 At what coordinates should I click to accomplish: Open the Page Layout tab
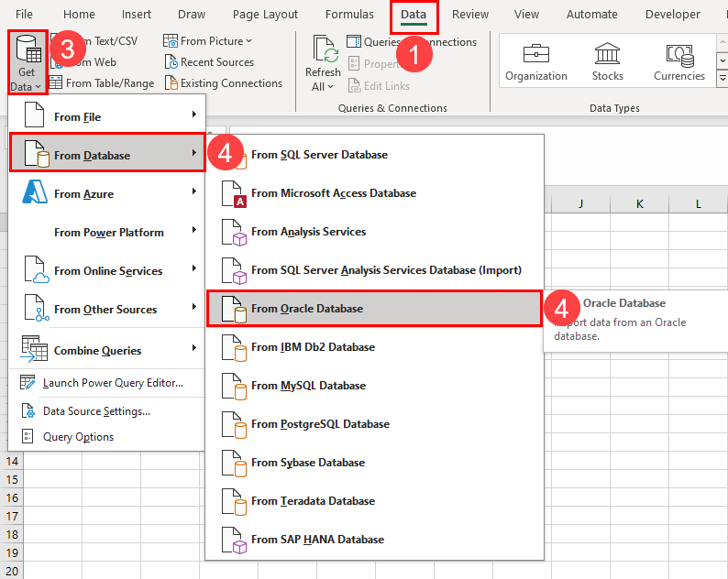pos(265,15)
